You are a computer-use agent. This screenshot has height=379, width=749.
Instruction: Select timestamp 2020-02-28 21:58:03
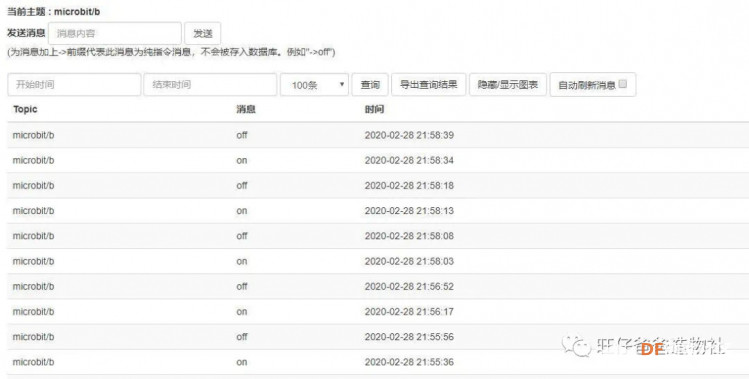tap(409, 261)
